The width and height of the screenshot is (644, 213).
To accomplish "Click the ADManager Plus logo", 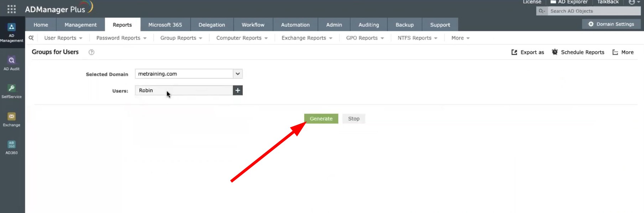I will 59,8.
